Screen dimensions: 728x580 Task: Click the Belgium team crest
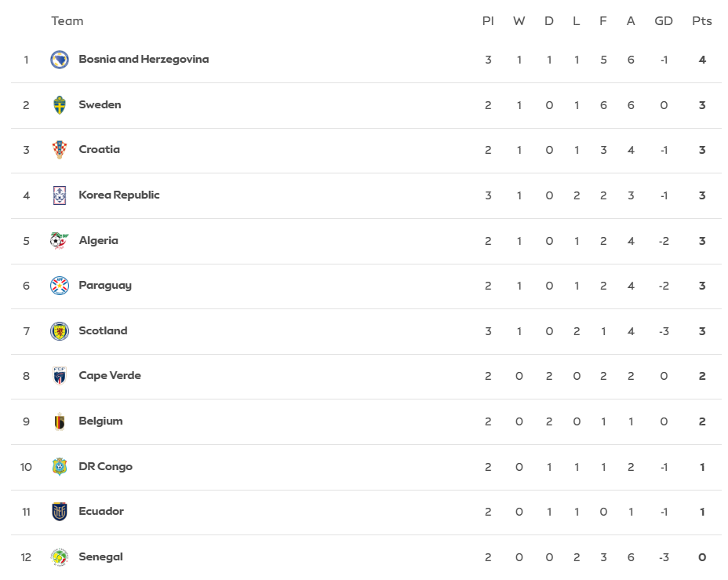[x=60, y=421]
